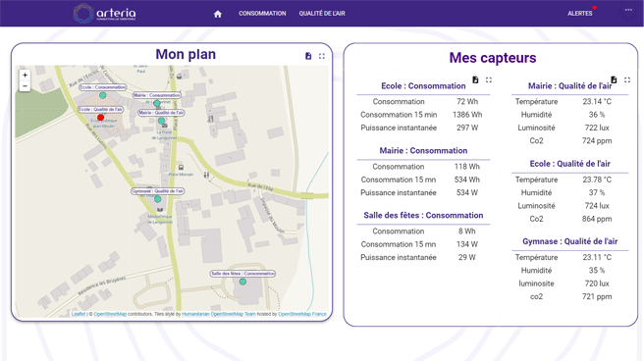Export Ecole Consommation sensor data icon
Image resolution: width=644 pixels, height=361 pixels.
(475, 79)
